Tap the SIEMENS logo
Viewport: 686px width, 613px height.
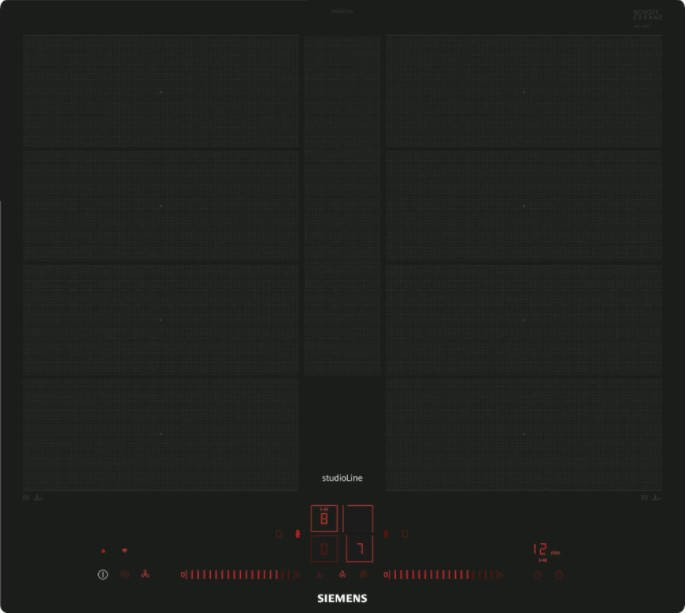(342, 598)
